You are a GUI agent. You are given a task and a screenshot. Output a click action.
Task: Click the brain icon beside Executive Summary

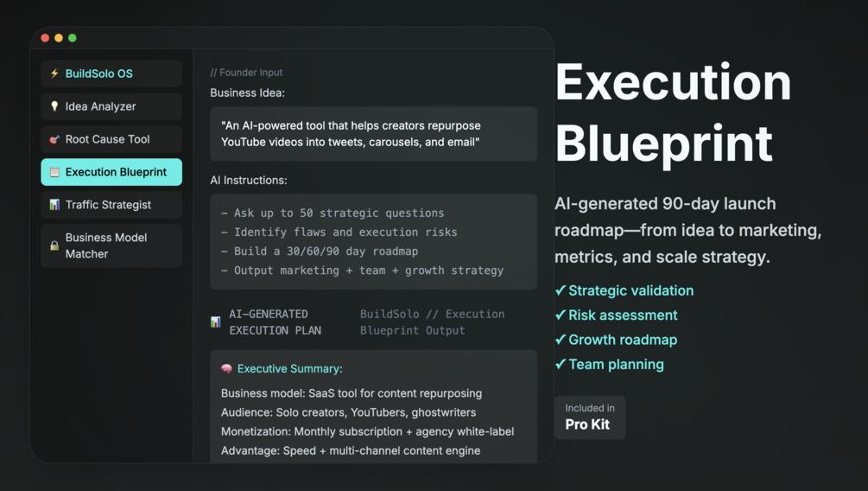click(x=226, y=369)
